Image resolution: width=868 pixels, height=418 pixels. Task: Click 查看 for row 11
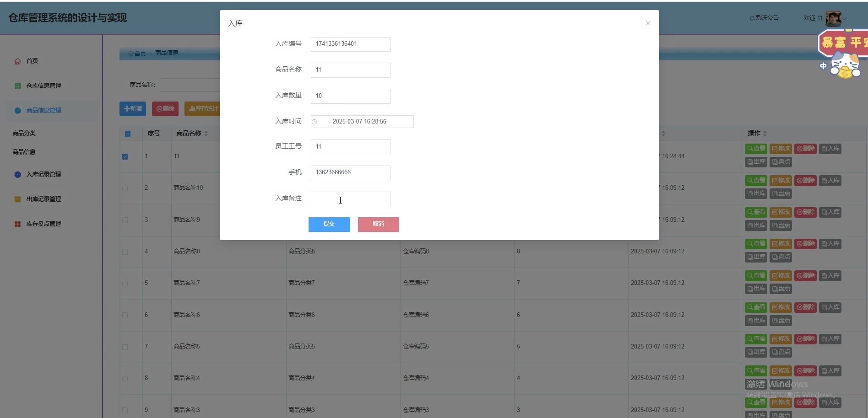[x=756, y=149]
